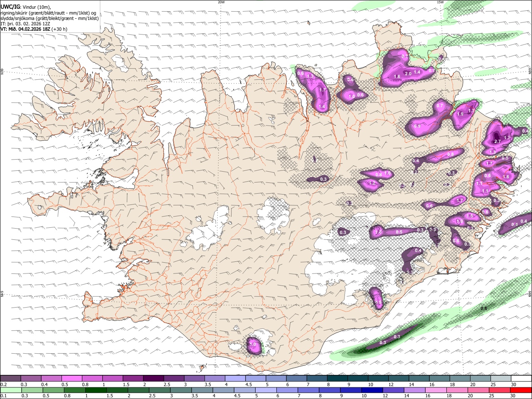
Task: Click the 'rigning/skúrir' rain legend description line
Action: point(49,13)
